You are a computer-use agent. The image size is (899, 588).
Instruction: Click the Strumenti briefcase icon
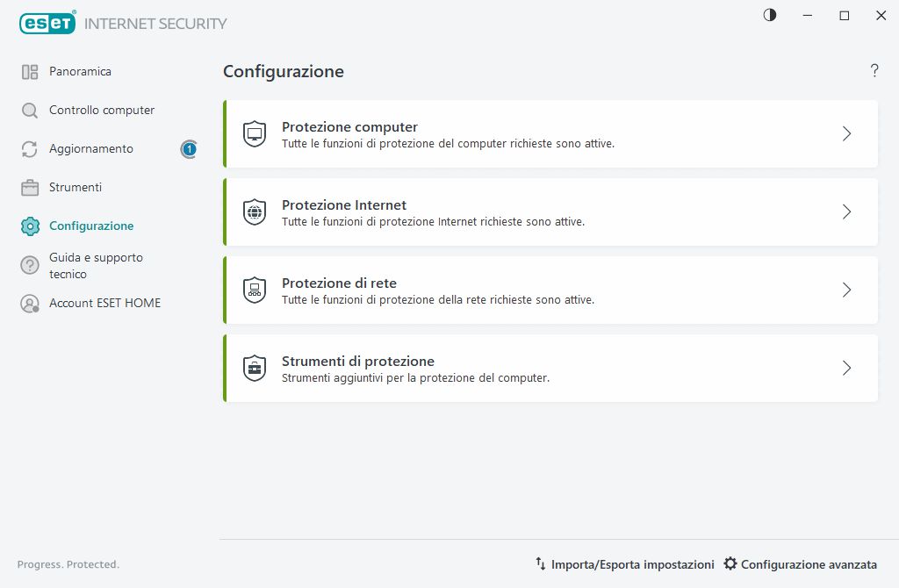(30, 188)
